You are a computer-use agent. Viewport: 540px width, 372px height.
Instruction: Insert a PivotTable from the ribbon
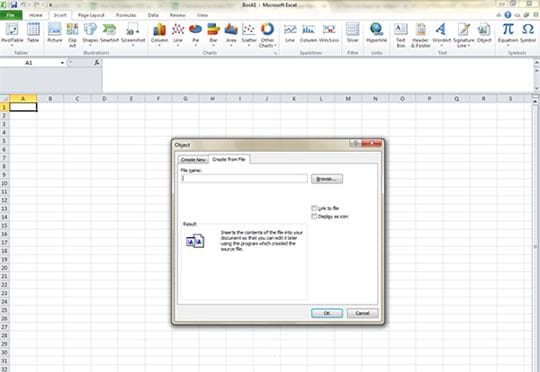tap(12, 33)
